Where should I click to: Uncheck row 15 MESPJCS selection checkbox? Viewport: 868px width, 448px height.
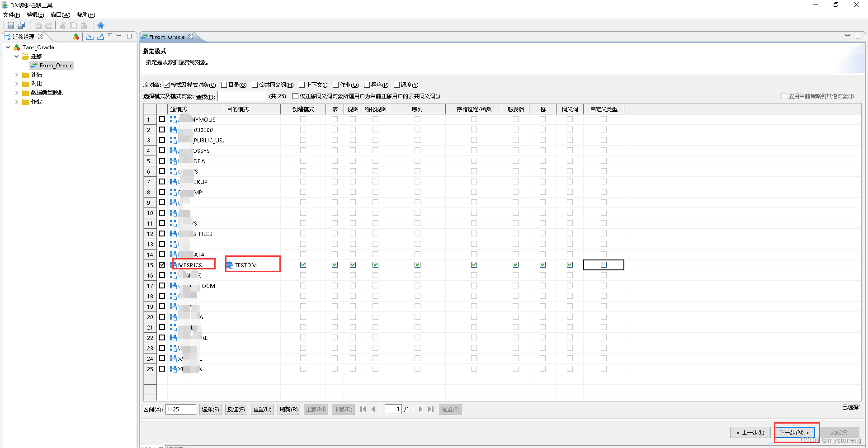[x=162, y=265]
